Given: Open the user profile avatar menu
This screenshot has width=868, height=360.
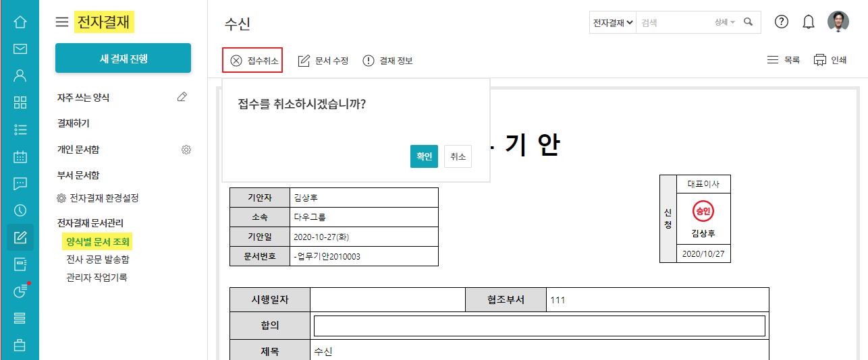Looking at the screenshot, I should (838, 22).
